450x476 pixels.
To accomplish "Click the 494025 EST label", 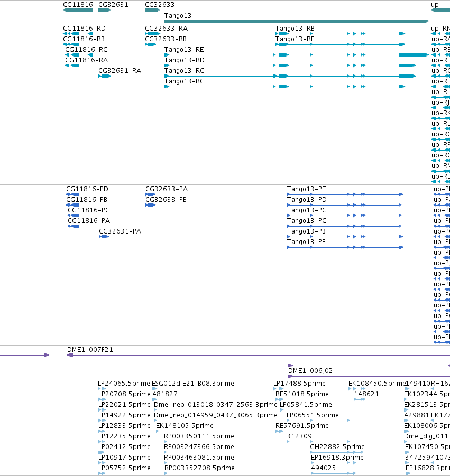I will click(323, 468).
